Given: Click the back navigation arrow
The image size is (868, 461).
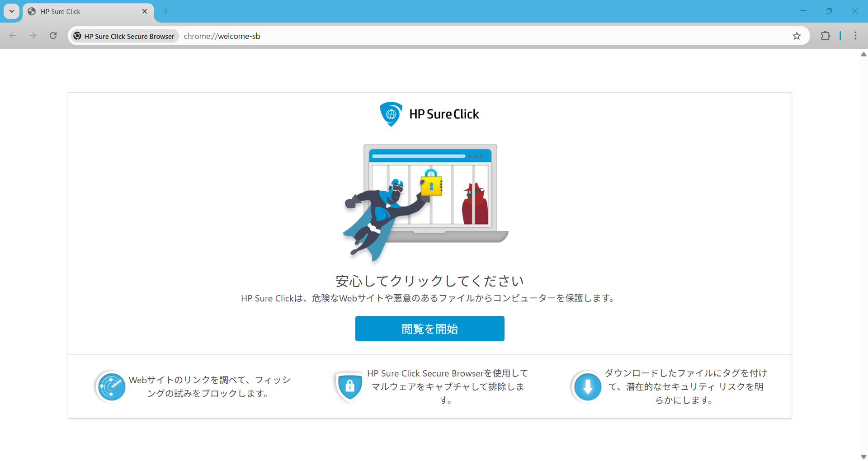Looking at the screenshot, I should [x=13, y=36].
